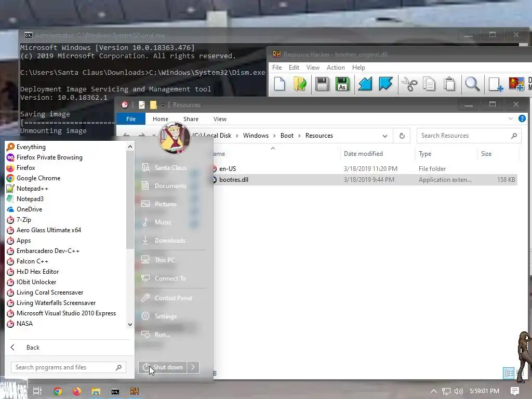Click Shut down button
532x399 pixels.
(x=163, y=367)
